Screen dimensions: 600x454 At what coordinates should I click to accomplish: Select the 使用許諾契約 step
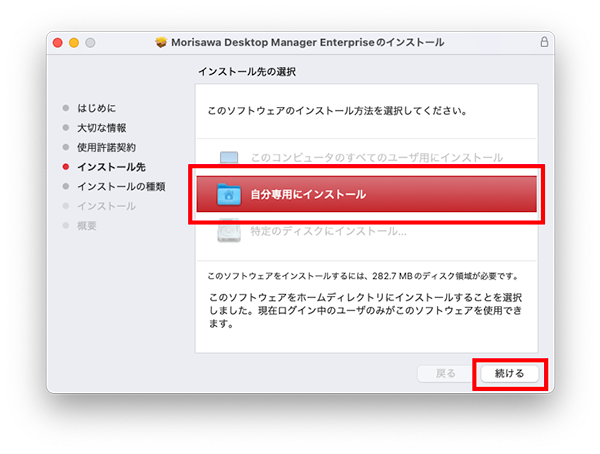[106, 147]
